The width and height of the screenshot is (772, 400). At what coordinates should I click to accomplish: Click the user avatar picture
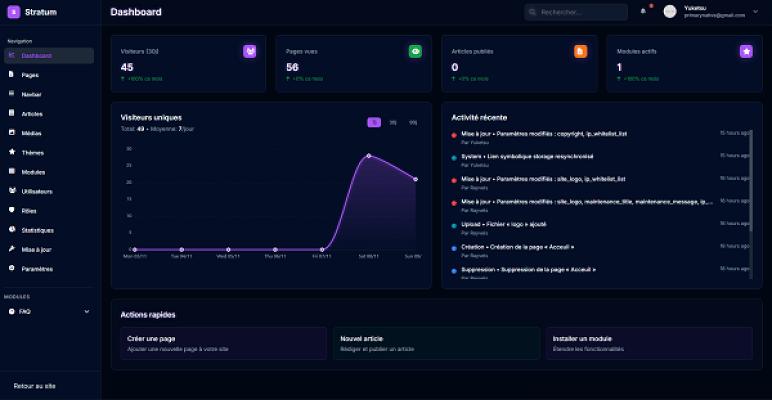(670, 11)
